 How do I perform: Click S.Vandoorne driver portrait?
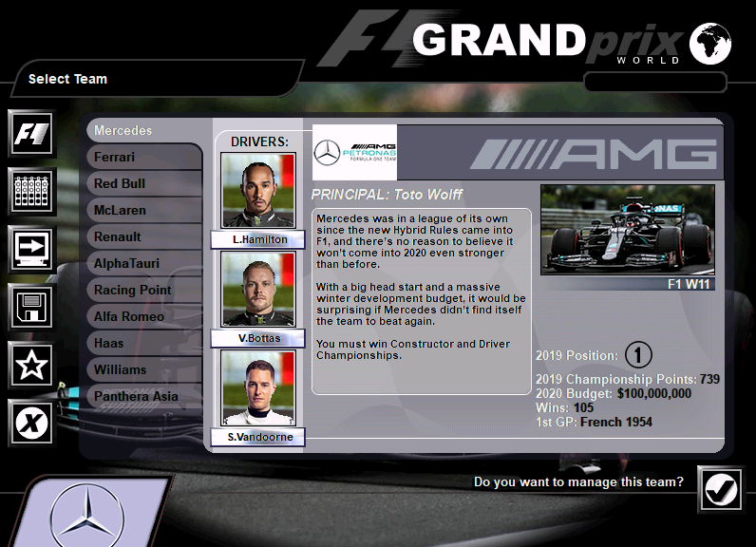coord(258,388)
